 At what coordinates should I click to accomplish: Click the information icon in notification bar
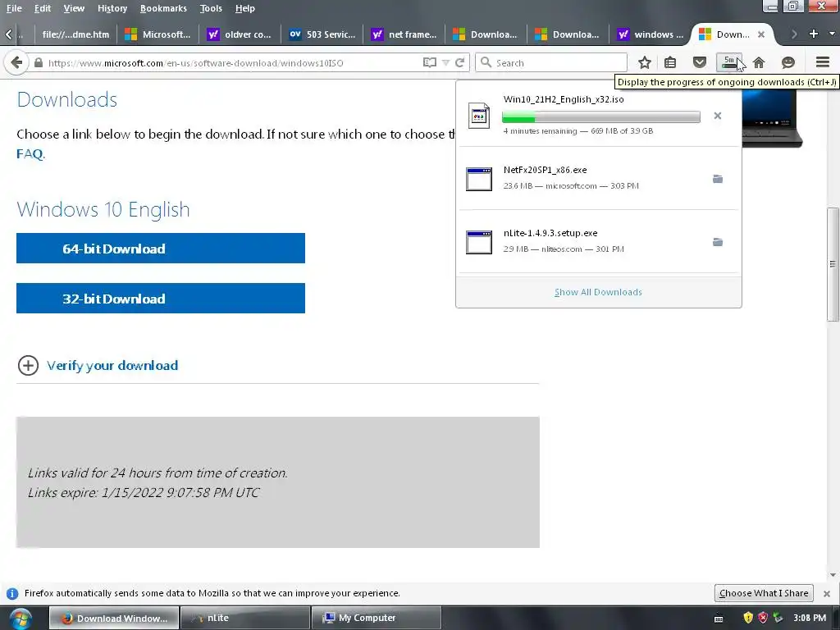tap(12, 594)
